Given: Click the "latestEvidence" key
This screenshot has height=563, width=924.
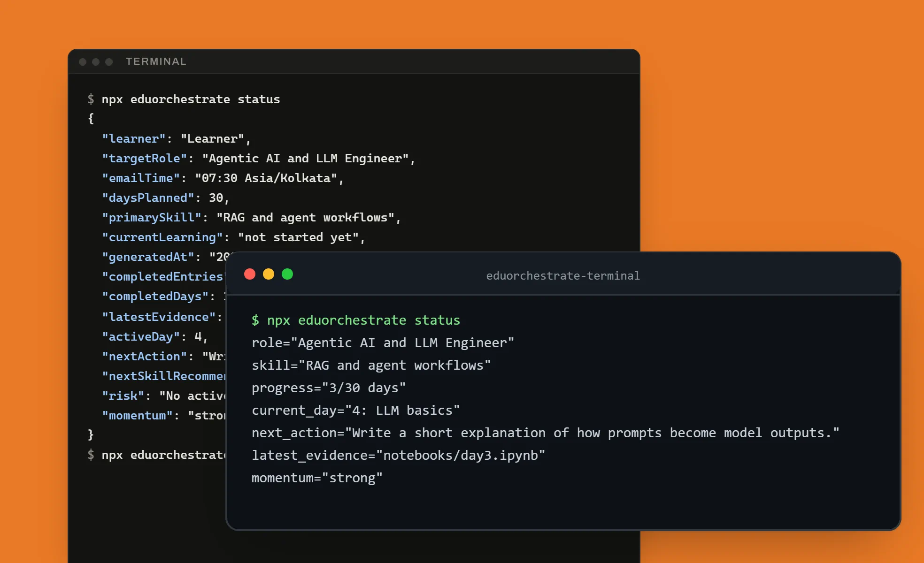Looking at the screenshot, I should click(159, 317).
